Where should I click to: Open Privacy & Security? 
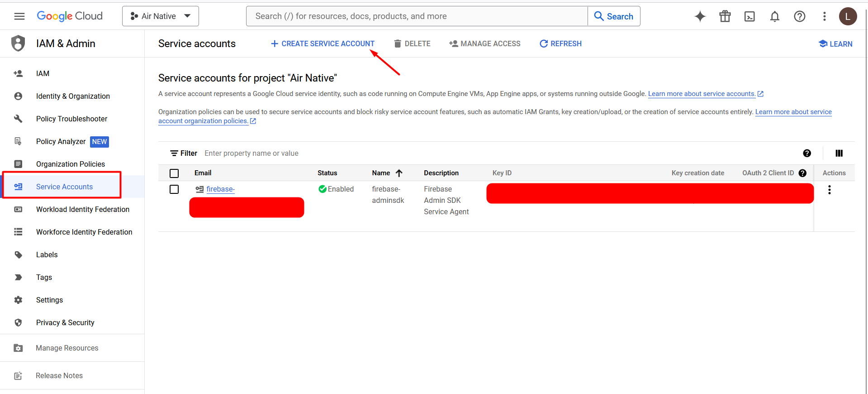pos(65,322)
